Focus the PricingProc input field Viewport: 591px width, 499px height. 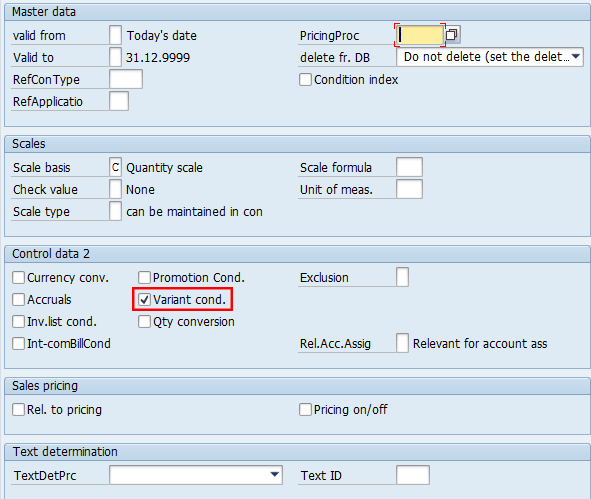tap(420, 35)
